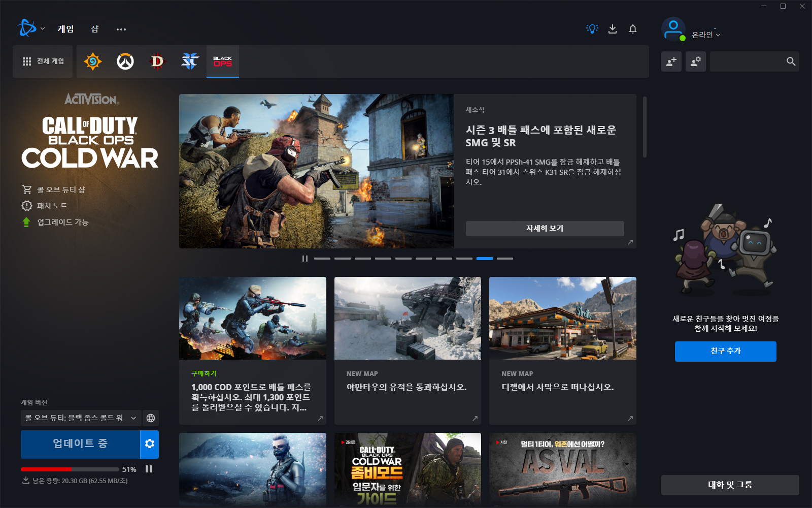
Task: Open the 구매하기 COD points card
Action: pyautogui.click(x=253, y=351)
